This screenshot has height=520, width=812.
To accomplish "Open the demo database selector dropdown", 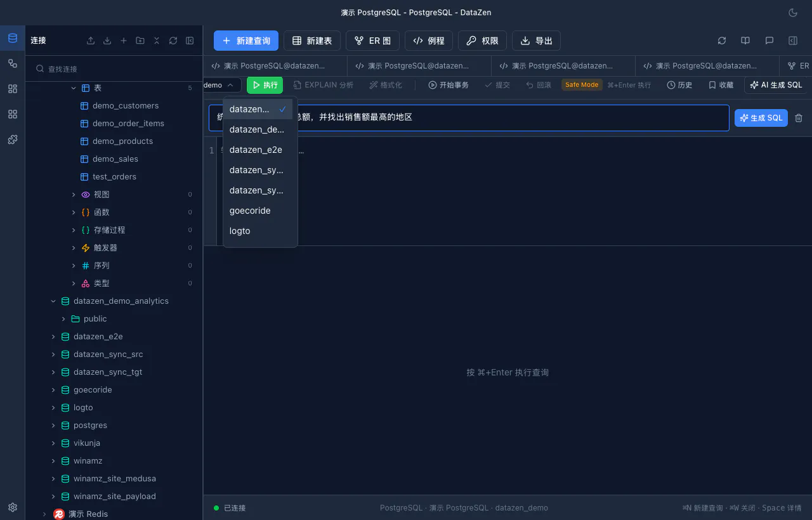I will pos(221,85).
